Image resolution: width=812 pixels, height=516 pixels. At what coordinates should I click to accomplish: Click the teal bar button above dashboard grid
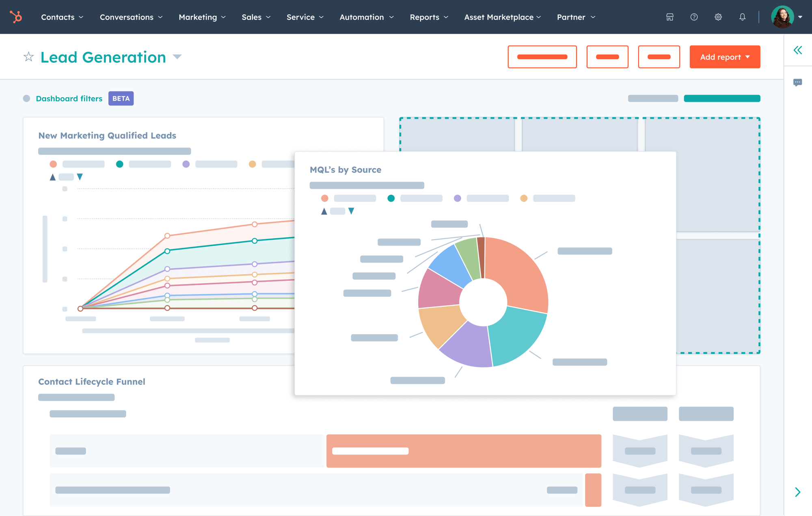722,98
